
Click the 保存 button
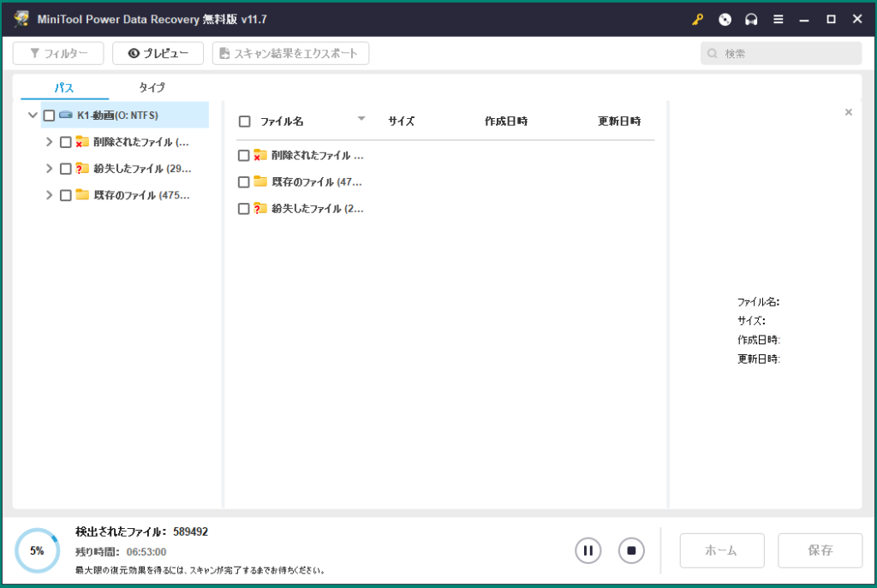pos(819,550)
